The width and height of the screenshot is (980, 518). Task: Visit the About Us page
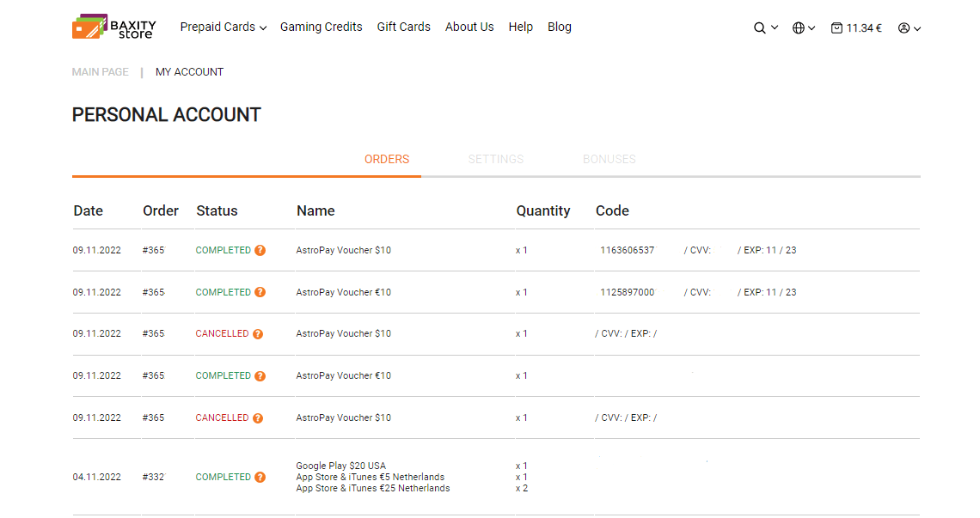[469, 27]
